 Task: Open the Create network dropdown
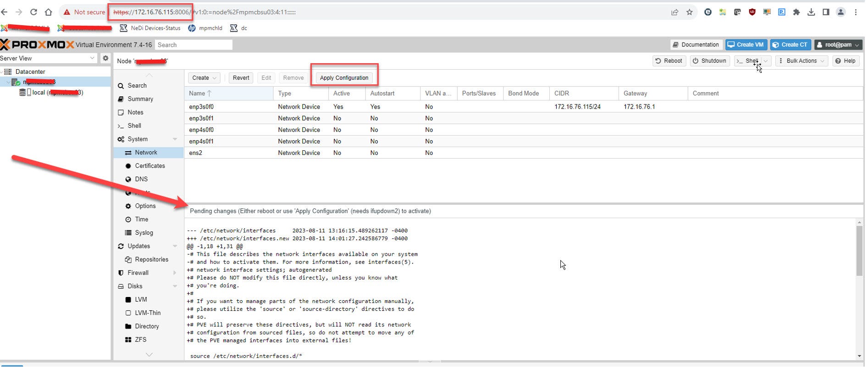pyautogui.click(x=204, y=78)
